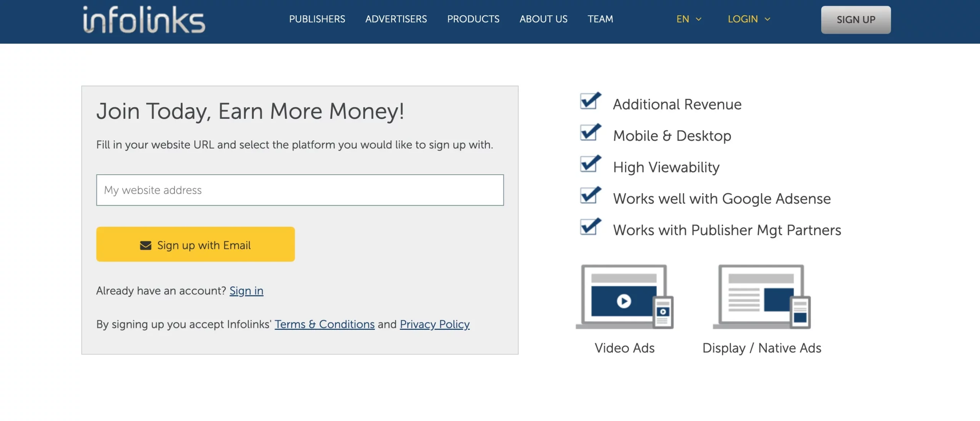Expand the EN language dropdown
Viewport: 980px width, 421px height.
(688, 18)
